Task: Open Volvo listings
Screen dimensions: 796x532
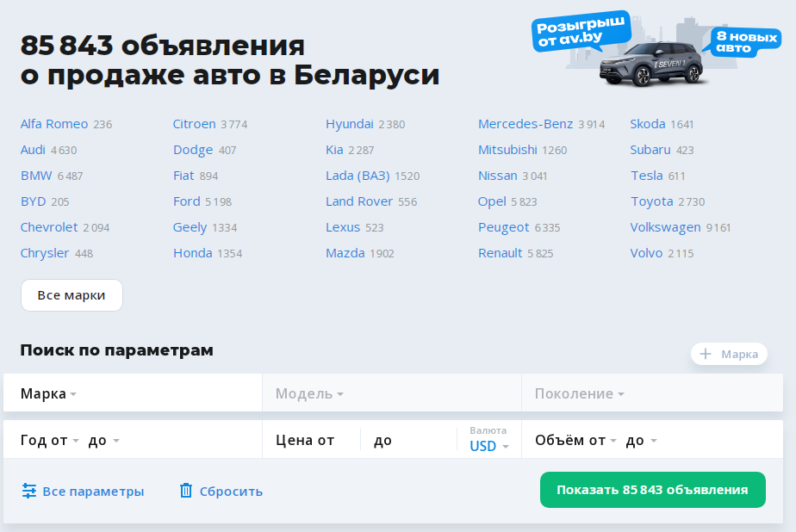Action: (646, 254)
